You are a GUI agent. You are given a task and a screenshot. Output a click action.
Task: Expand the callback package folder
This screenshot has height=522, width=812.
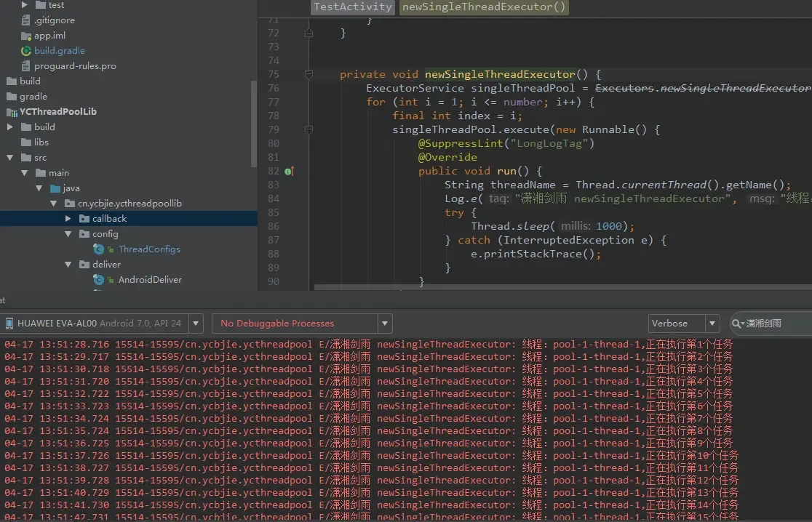tap(68, 219)
